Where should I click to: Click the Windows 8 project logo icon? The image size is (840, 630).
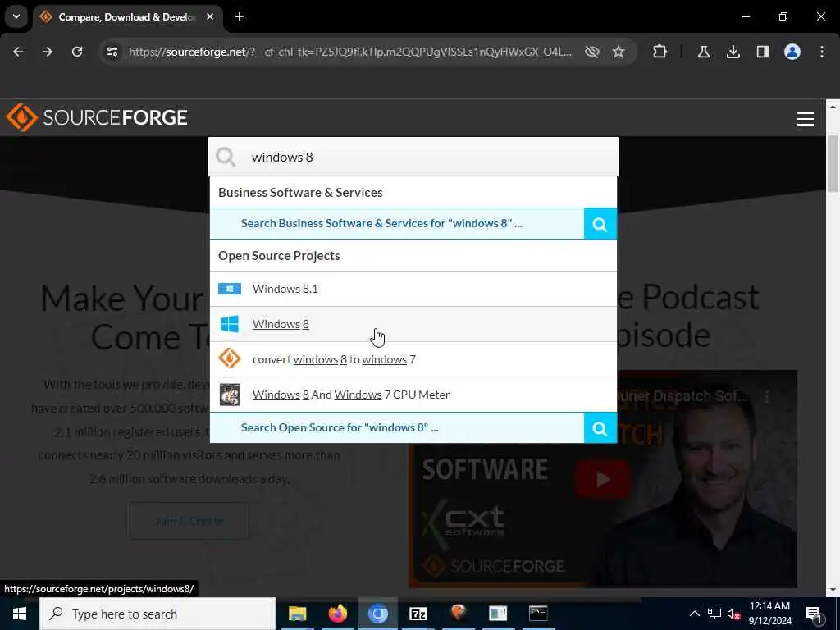230,324
